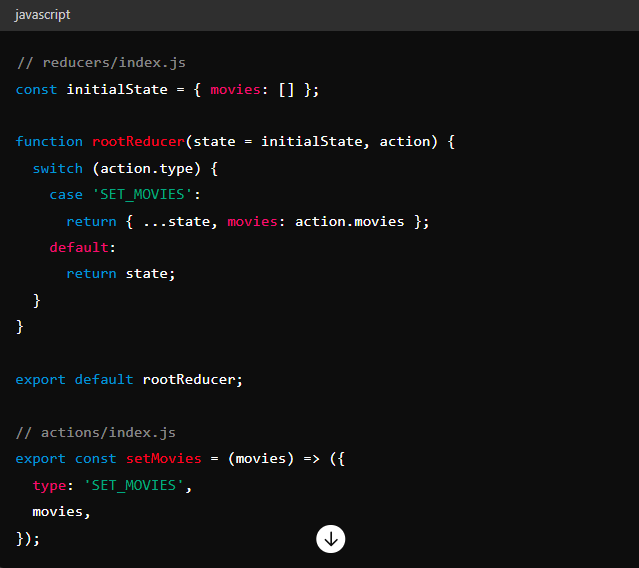The image size is (639, 568).
Task: Click the javascript language label
Action: (43, 15)
